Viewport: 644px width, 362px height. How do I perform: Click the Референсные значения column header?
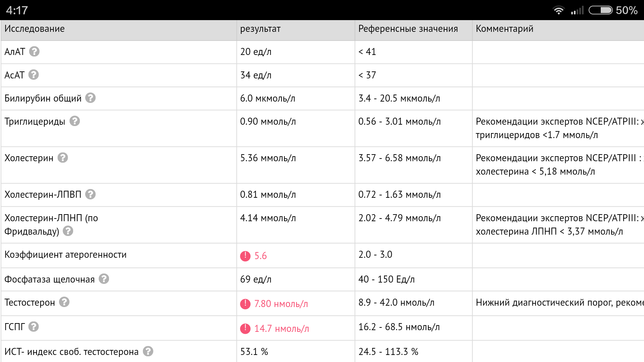[x=408, y=29]
